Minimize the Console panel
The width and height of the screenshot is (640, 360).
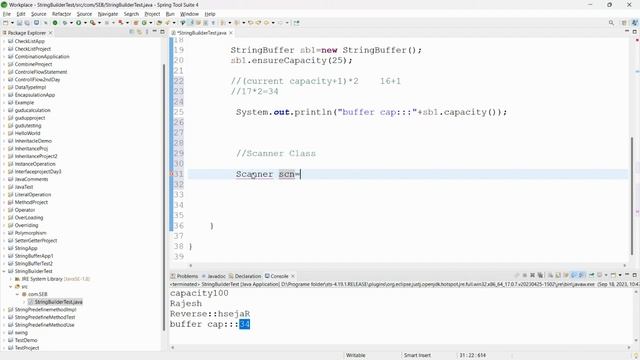pos(627,275)
